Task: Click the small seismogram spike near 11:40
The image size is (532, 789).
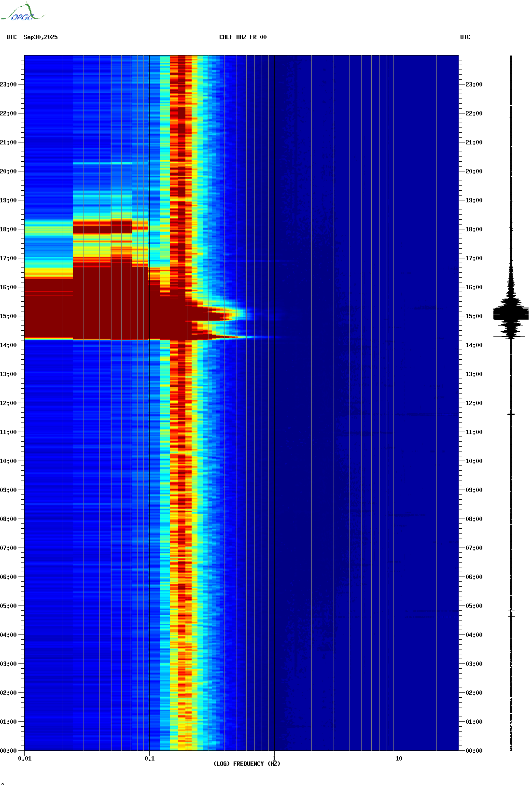Action: (x=511, y=414)
